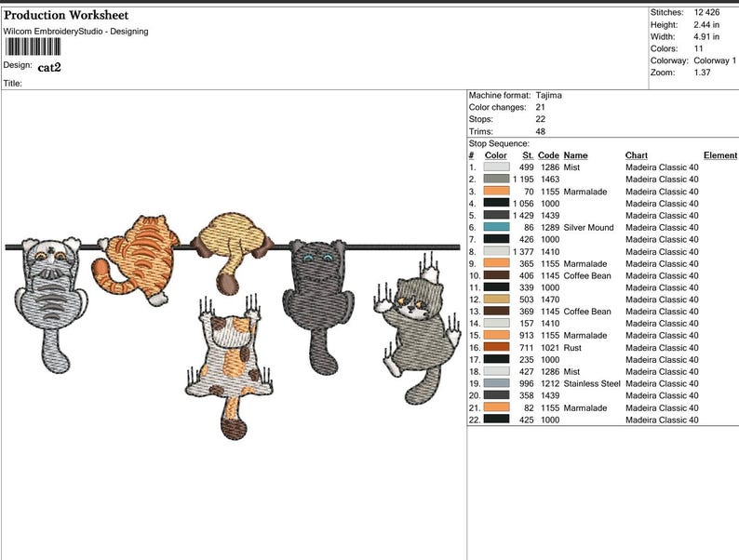Click the dark gray cat with teal eyes
The height and width of the screenshot is (560, 739).
click(318, 306)
